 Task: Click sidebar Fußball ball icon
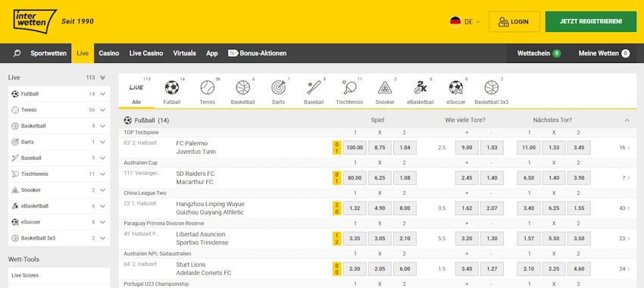(x=15, y=94)
